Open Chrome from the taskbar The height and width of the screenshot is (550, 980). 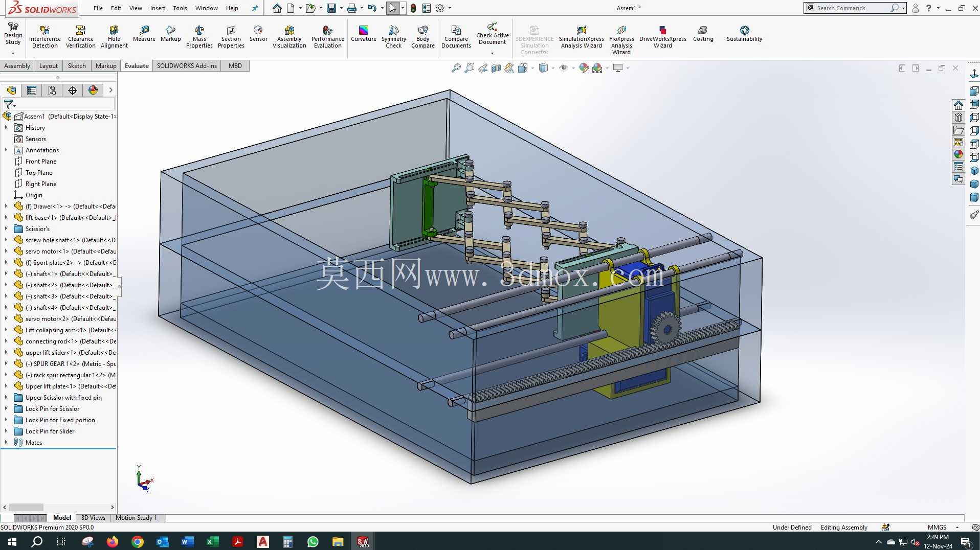click(x=138, y=541)
